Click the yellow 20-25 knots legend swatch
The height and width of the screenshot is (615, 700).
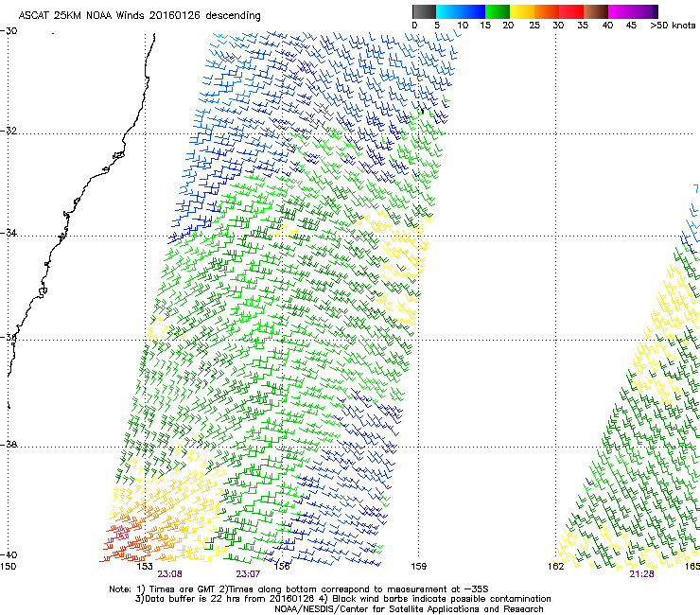tap(522, 11)
